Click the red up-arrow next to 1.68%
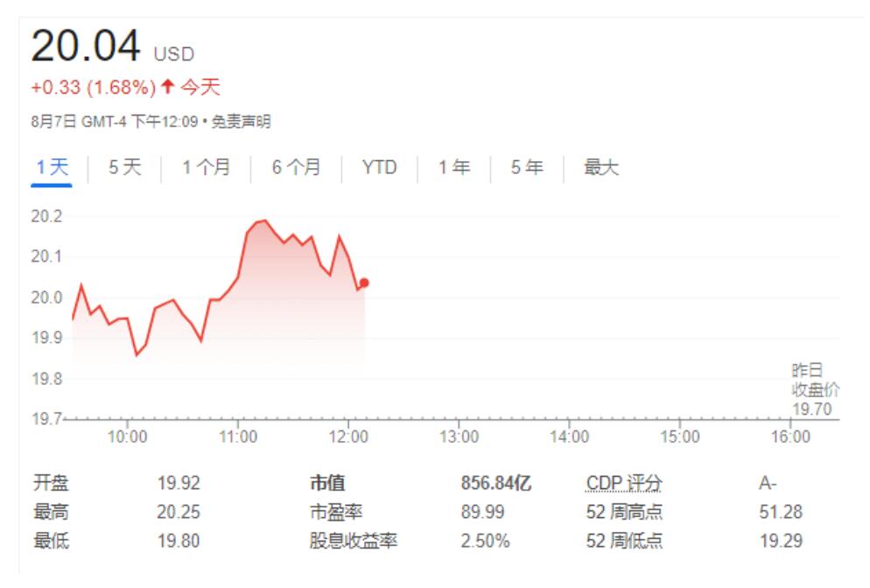This screenshot has width=870, height=588. [x=167, y=87]
